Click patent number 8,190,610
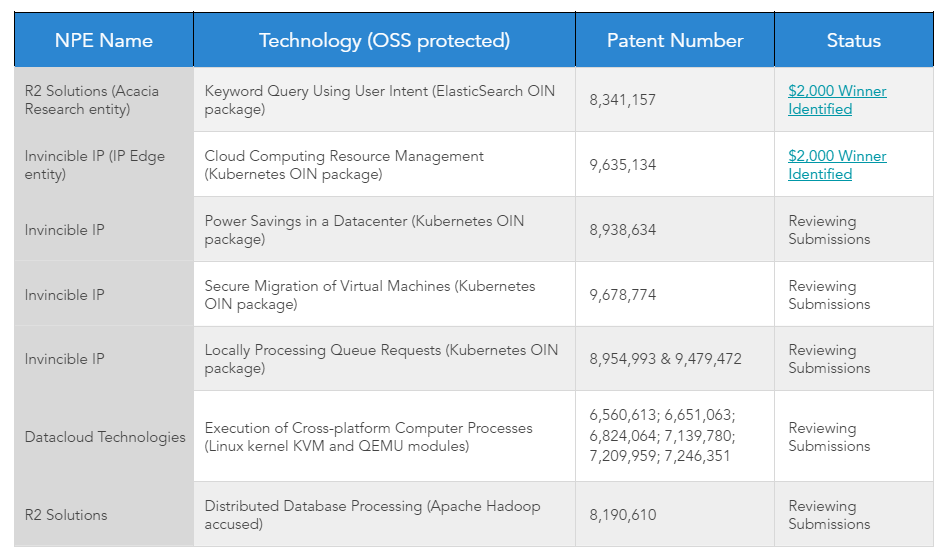The width and height of the screenshot is (944, 557). point(623,515)
